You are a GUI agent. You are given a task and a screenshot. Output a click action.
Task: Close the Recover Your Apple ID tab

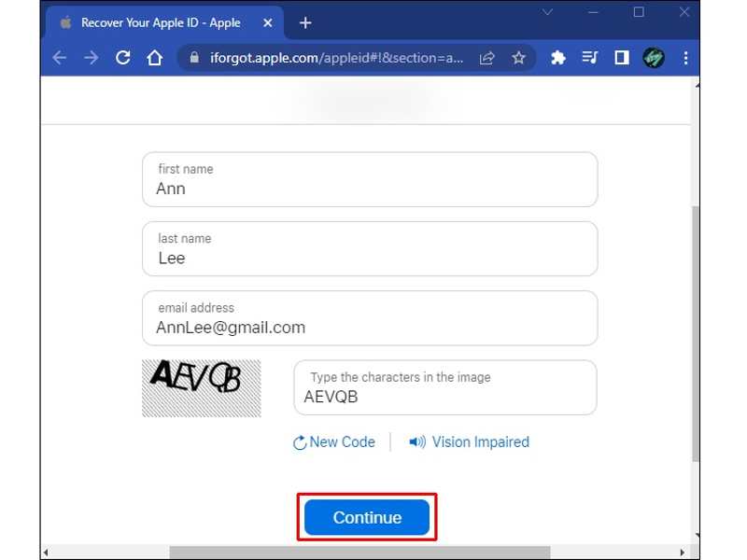(268, 22)
